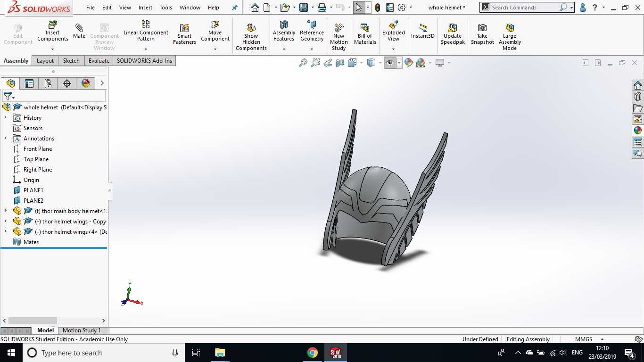Open the ConfigurationManager tab icon
The image size is (644, 362).
tap(48, 83)
